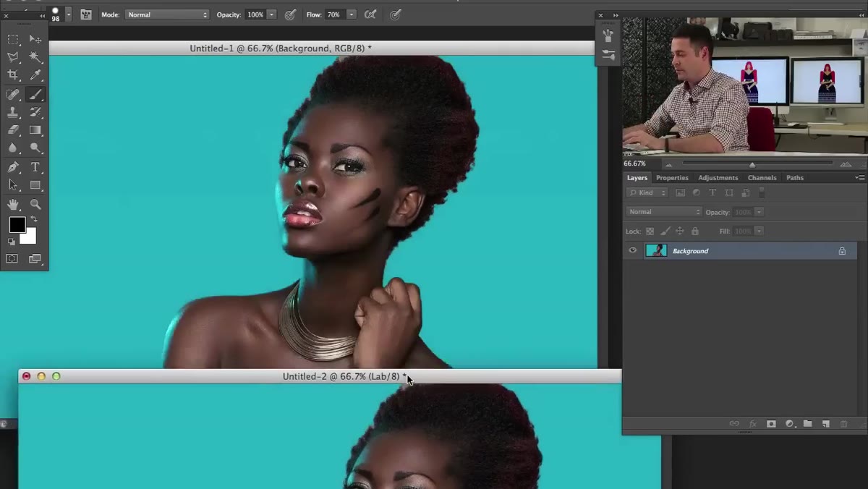
Task: Toggle Quick Mask mode
Action: pyautogui.click(x=12, y=258)
